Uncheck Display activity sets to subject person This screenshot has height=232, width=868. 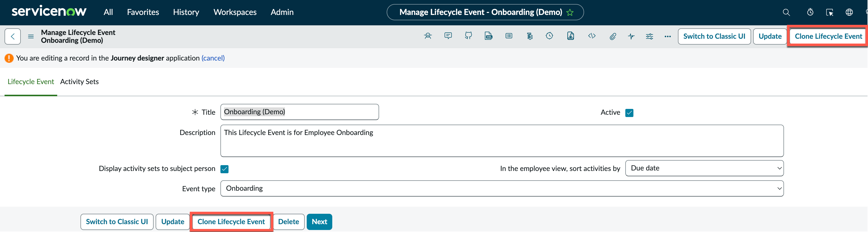pos(224,169)
